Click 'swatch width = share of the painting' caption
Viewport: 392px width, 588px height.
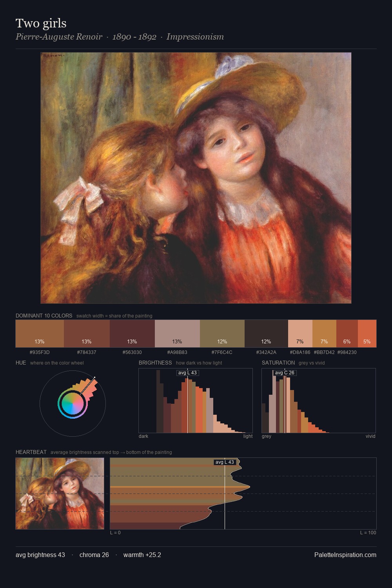click(114, 316)
